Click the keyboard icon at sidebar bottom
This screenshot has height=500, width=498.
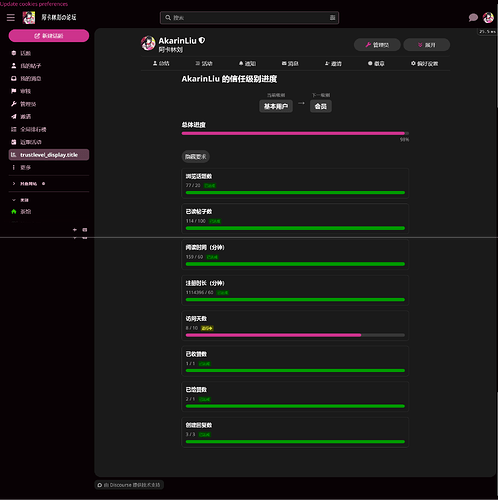coord(85,230)
